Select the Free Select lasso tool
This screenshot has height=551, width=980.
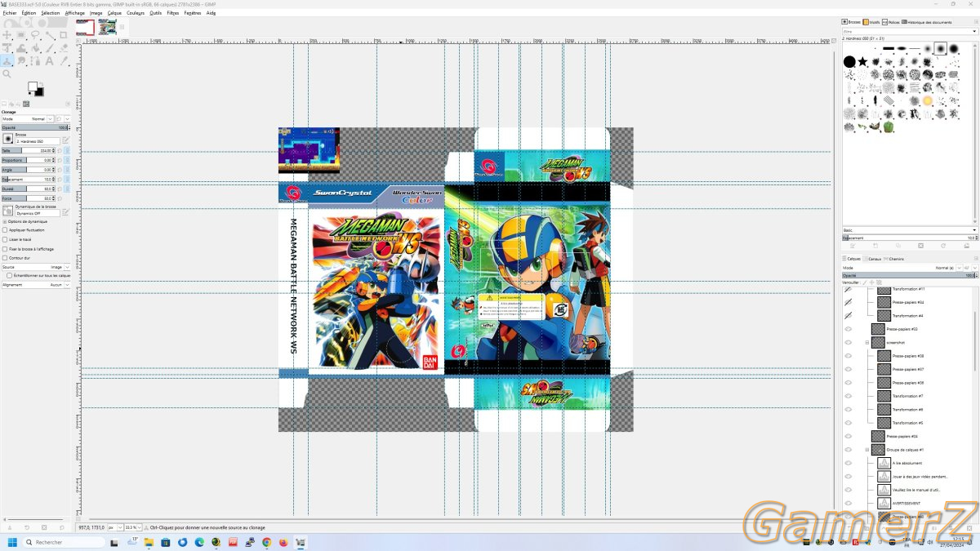point(36,35)
